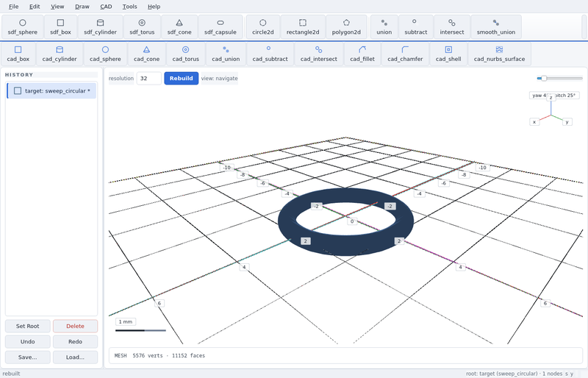The height and width of the screenshot is (378, 588).
Task: Use the cad_fillet tool
Action: (x=362, y=54)
